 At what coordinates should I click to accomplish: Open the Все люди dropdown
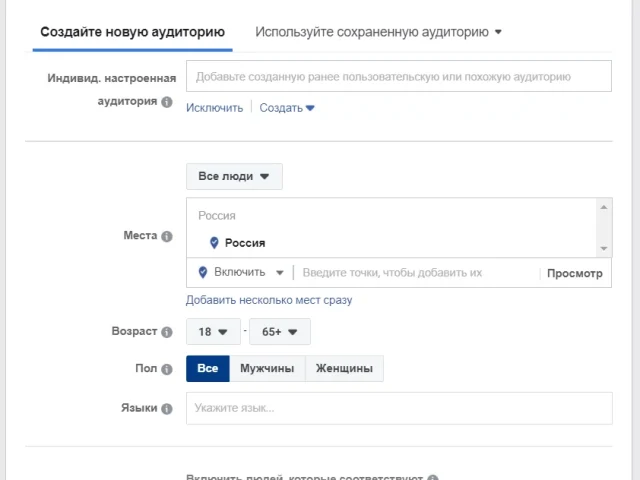click(234, 176)
